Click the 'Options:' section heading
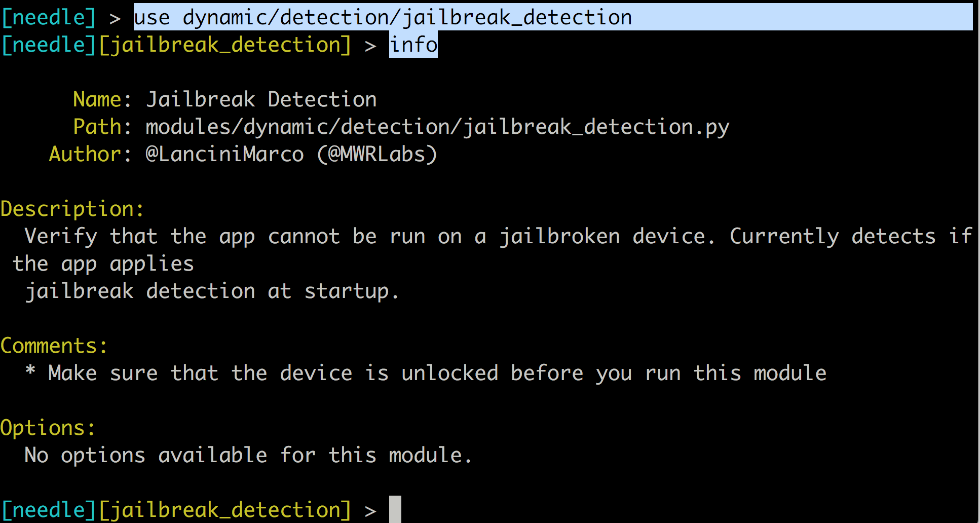980x523 pixels. point(48,428)
